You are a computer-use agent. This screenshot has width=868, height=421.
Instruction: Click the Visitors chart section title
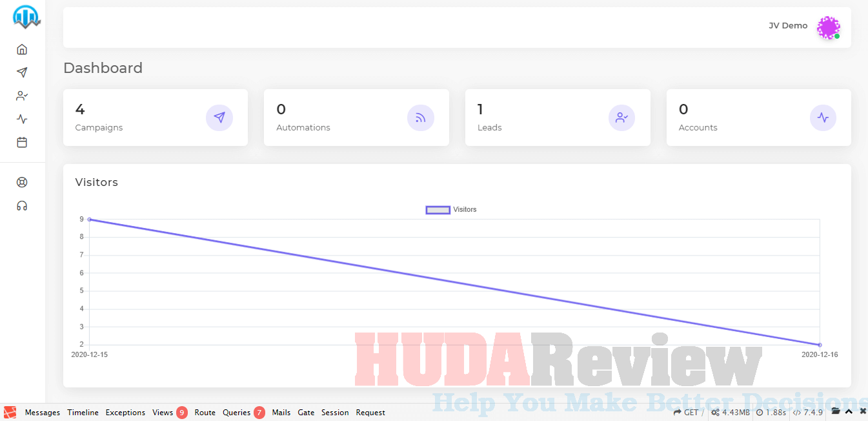[x=97, y=182]
